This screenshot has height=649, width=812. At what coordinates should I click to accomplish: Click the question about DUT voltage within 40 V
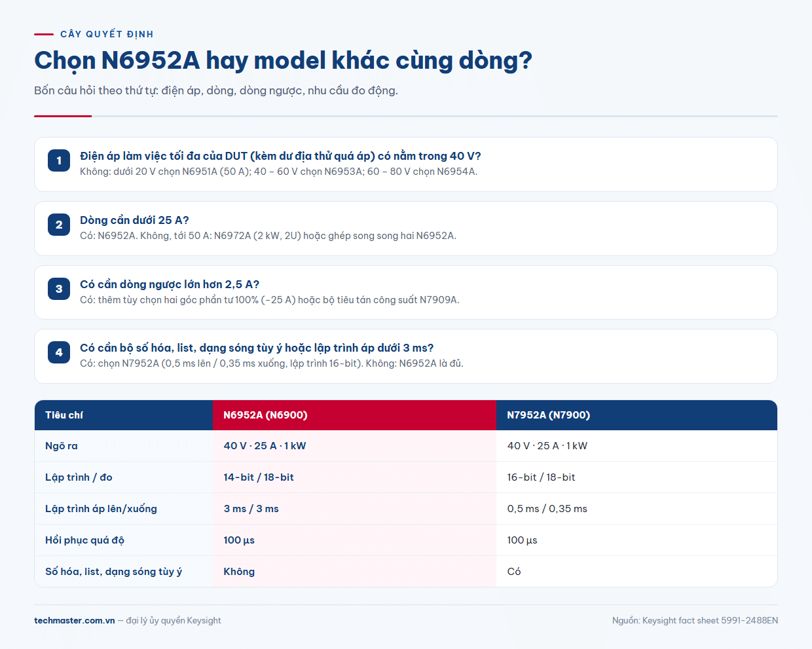(x=280, y=156)
